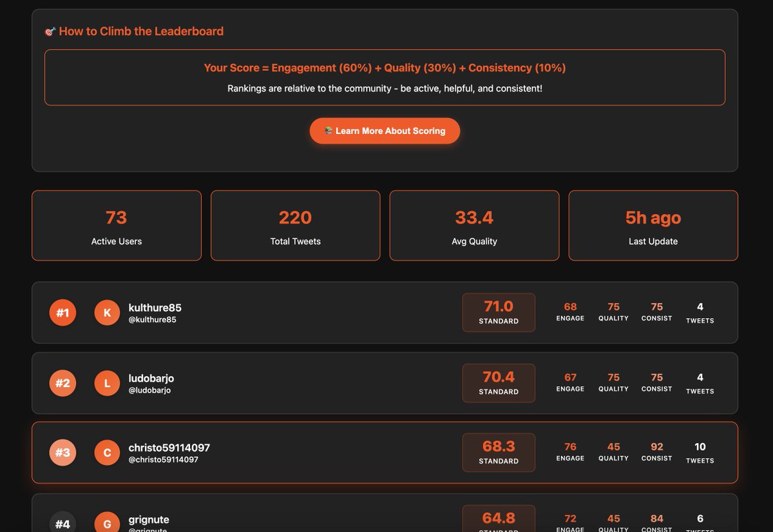
Task: Click christo59114097's 92 Consist value
Action: pos(656,447)
